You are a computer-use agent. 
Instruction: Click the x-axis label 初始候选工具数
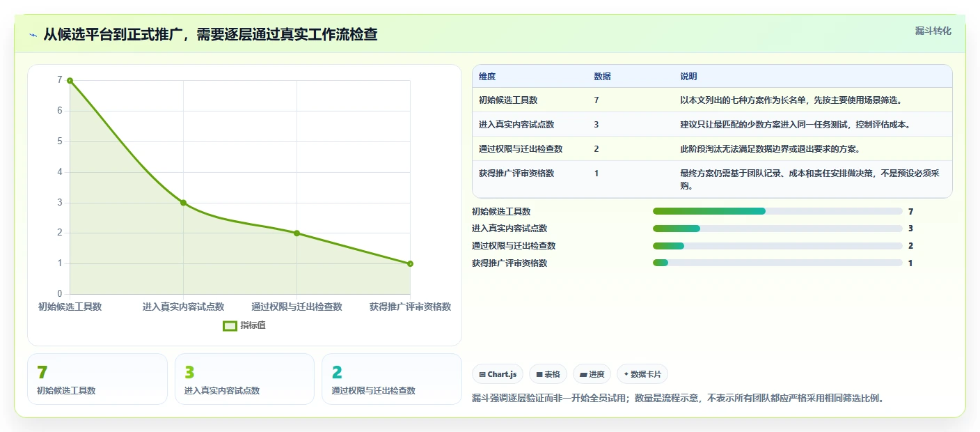coord(70,307)
